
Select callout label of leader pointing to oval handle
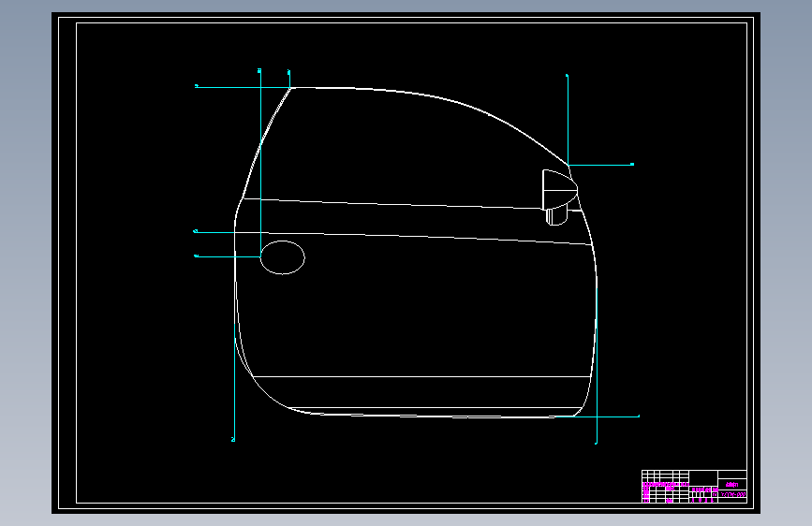pyautogui.click(x=197, y=256)
